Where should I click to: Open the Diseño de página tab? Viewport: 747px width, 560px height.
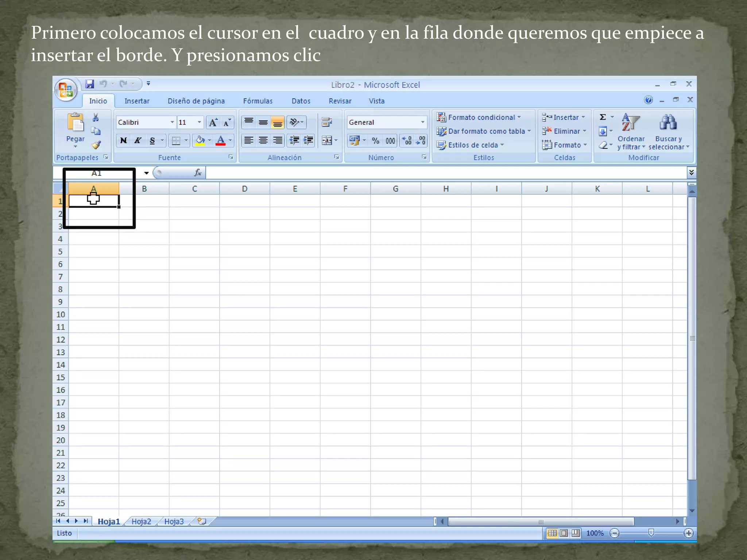[196, 101]
